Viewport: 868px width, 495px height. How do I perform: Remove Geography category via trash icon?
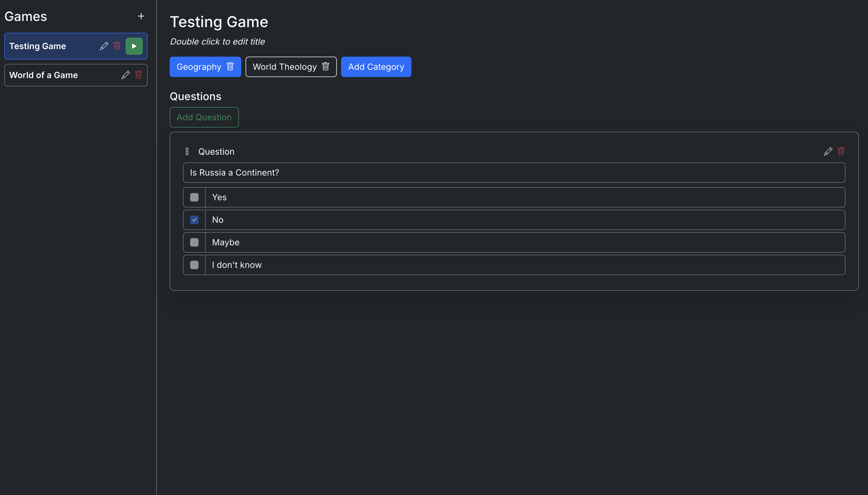click(x=230, y=67)
